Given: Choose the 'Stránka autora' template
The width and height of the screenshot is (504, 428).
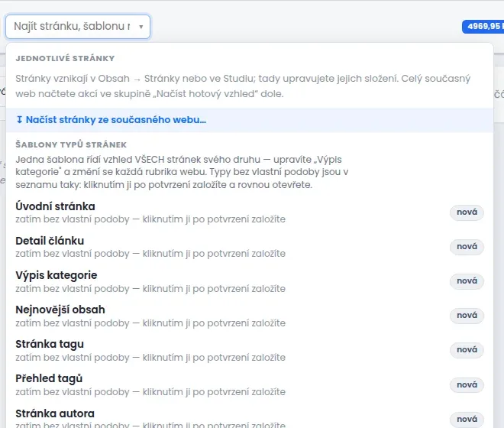Looking at the screenshot, I should pyautogui.click(x=250, y=417).
